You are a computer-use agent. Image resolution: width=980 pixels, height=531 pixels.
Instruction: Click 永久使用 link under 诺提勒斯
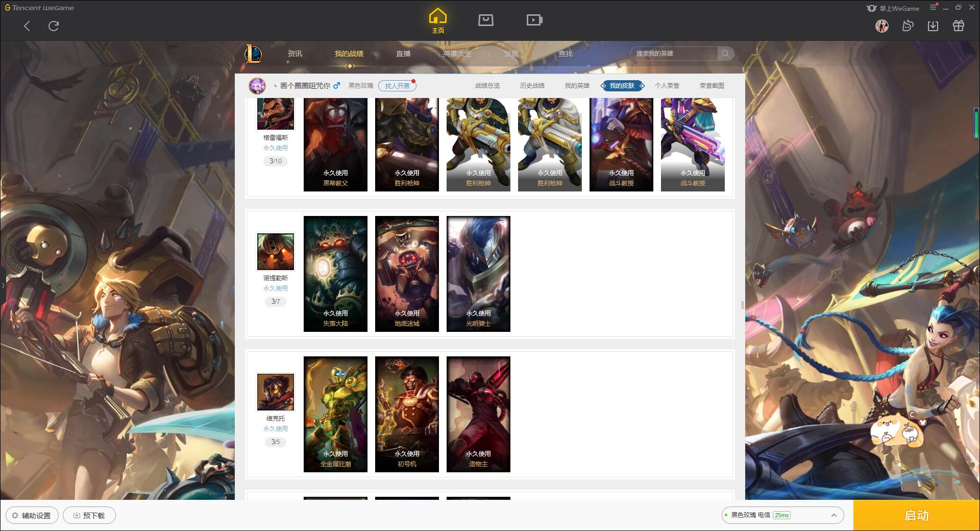click(276, 288)
